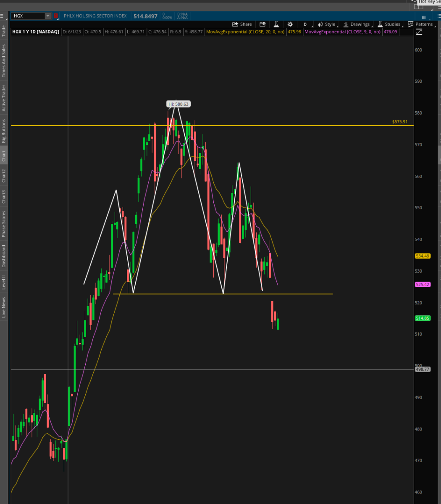Screen dimensions: 441x504
Task: Click the red symbol link icon
Action: point(56,16)
